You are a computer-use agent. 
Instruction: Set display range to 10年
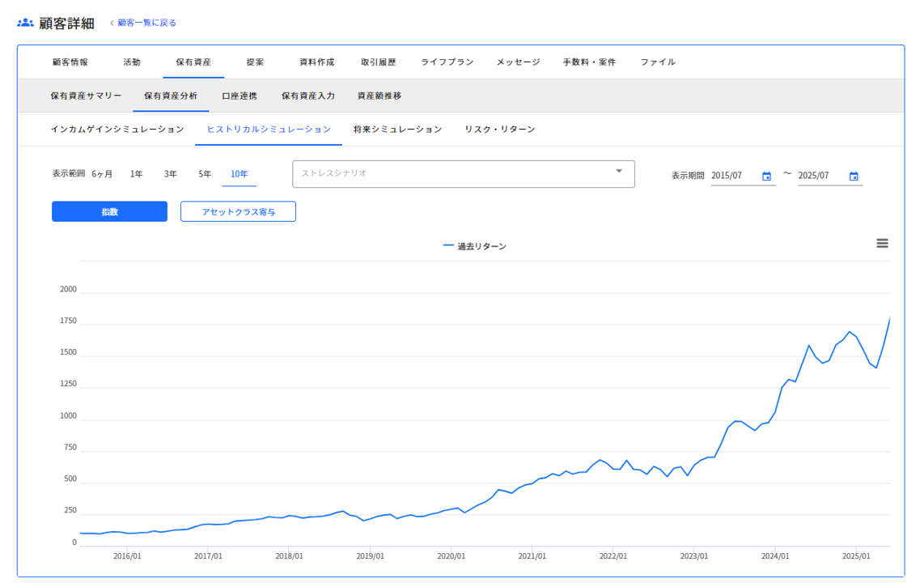[x=239, y=174]
